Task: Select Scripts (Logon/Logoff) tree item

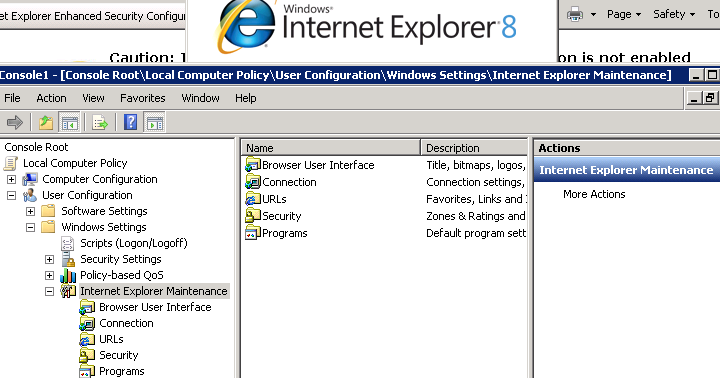Action: 134,243
